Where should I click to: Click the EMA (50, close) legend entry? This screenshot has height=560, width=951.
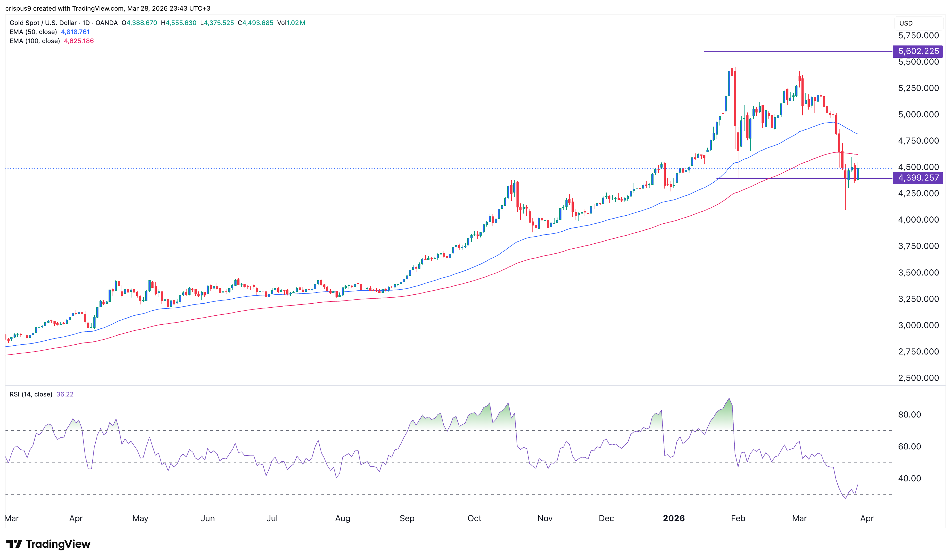(x=33, y=32)
